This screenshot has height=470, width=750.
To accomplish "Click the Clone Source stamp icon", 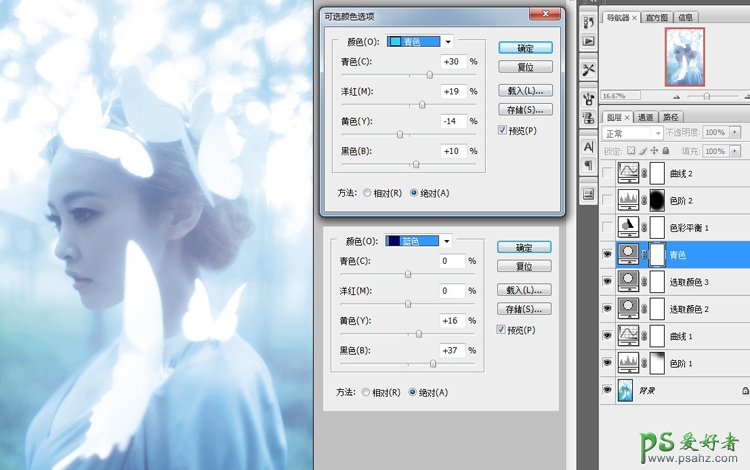I will 588,98.
